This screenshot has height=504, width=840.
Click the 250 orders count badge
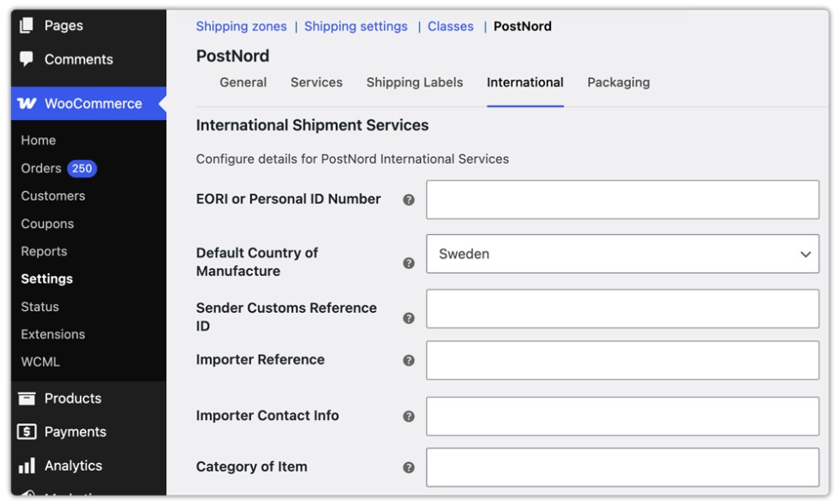coord(82,168)
